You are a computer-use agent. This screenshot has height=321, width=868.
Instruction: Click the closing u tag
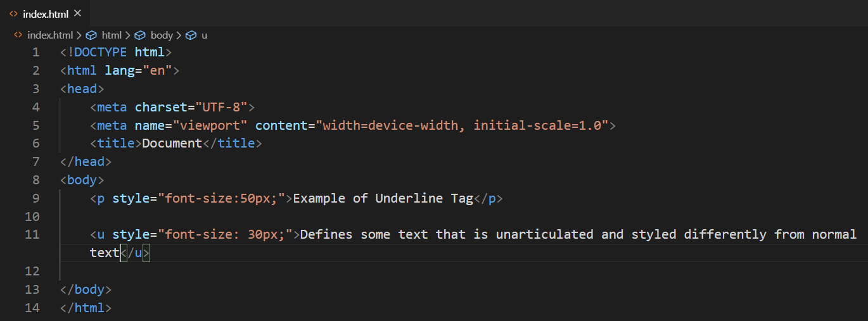(x=135, y=253)
